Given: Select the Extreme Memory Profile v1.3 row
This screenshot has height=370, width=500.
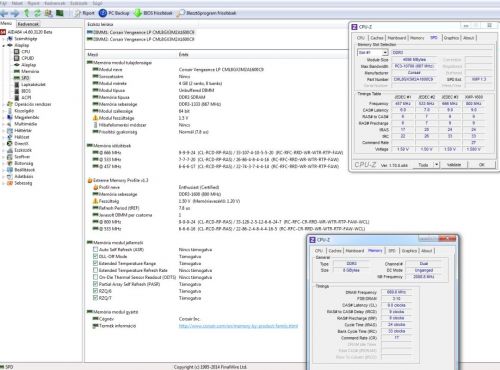Looking at the screenshot, I should tap(118, 180).
